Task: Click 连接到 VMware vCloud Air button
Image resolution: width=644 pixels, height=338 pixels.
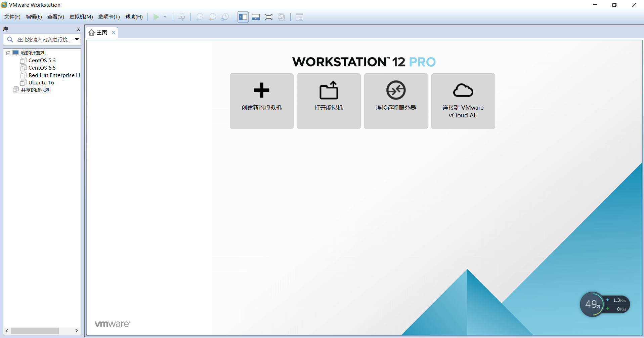Action: [x=463, y=101]
